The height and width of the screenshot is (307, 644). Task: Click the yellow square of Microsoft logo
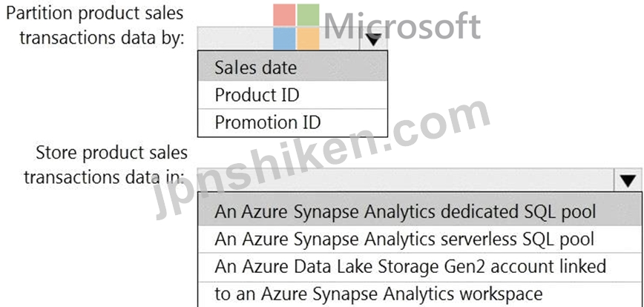[308, 39]
